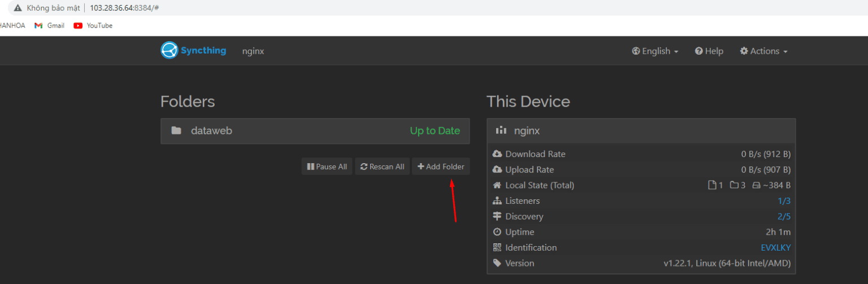Click the Discovery signpost icon
Viewport: 868px width, 284px height.
(497, 216)
